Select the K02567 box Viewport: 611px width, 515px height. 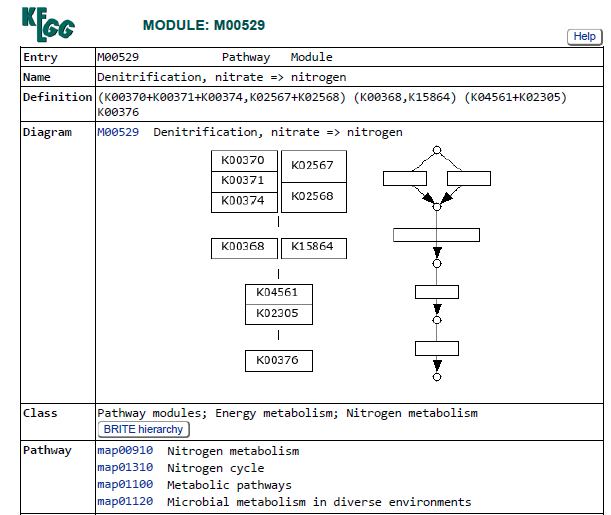coord(313,166)
